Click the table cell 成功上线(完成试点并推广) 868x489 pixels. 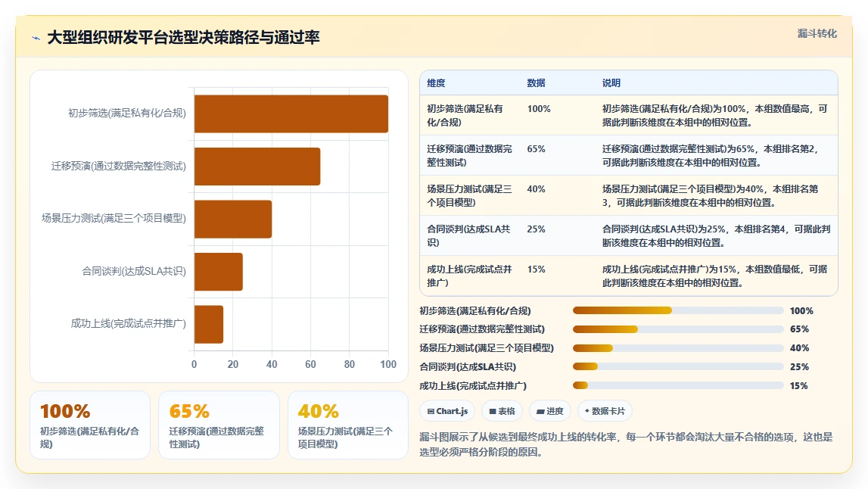coord(469,276)
